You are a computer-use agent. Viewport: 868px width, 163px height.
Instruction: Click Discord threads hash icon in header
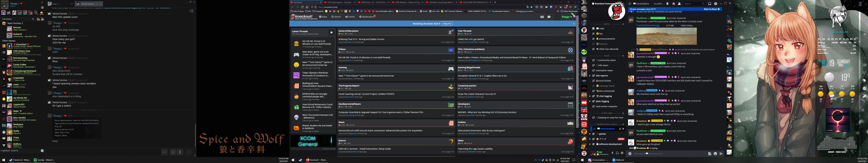click(x=630, y=4)
